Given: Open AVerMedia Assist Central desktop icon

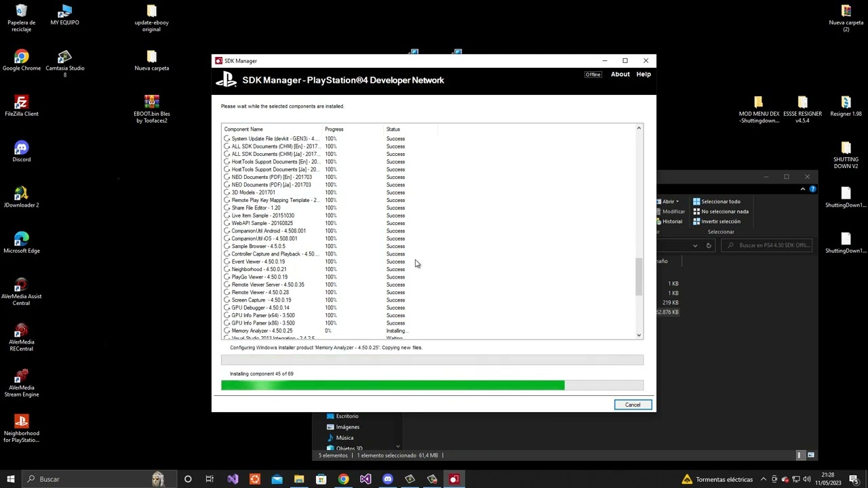Looking at the screenshot, I should [22, 291].
